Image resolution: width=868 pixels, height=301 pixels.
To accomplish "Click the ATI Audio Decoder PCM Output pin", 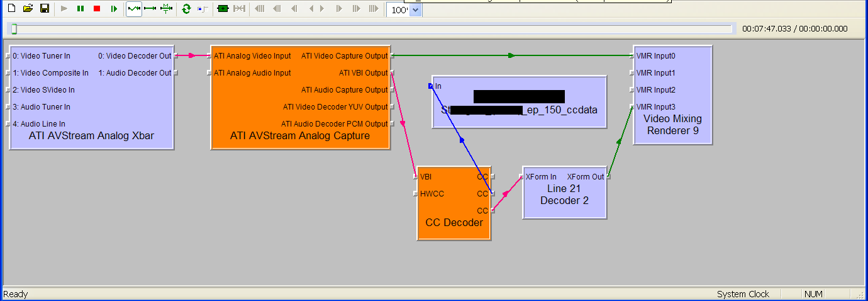I will click(335, 124).
